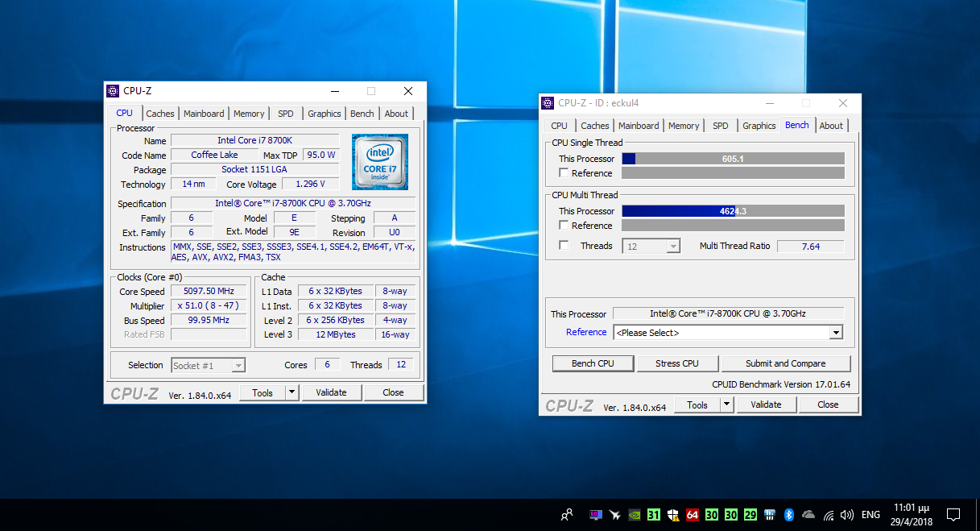
Task: Open the taskbar clock showing 11:01
Action: [x=912, y=514]
